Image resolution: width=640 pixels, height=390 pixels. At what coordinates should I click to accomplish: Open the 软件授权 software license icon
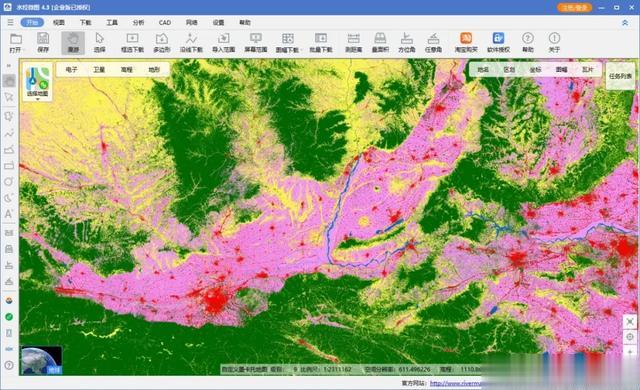[498, 43]
